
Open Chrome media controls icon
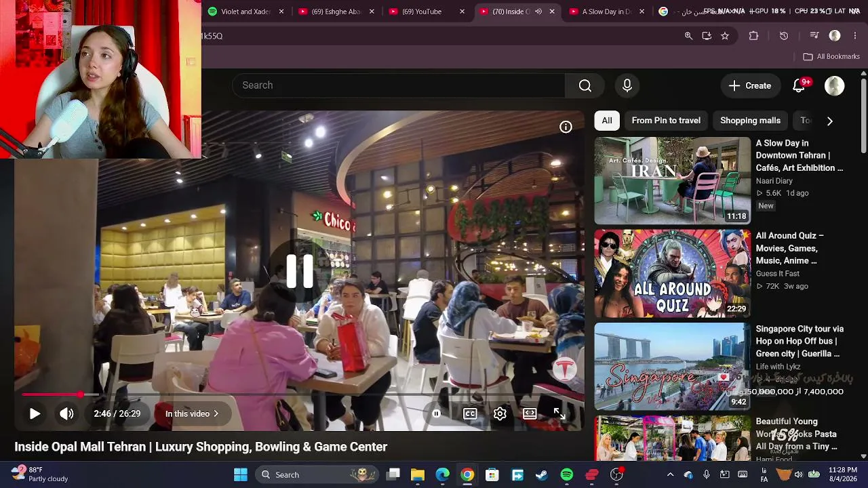(x=814, y=36)
